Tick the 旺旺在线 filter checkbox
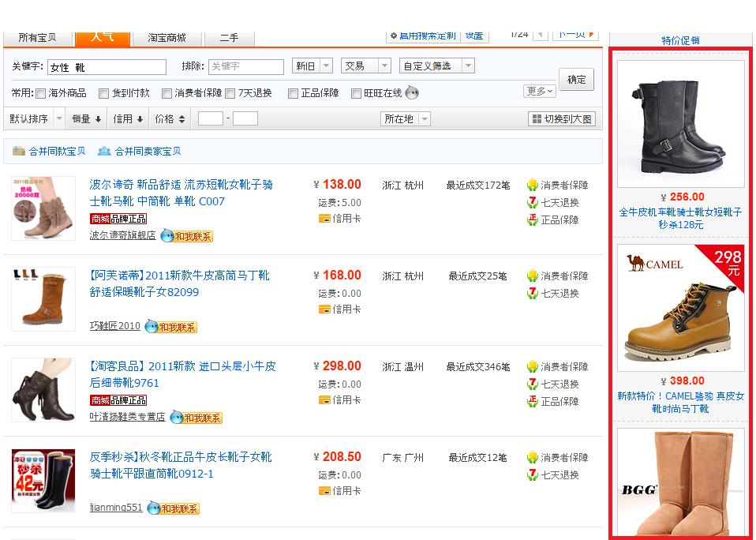756x540 pixels. [356, 93]
